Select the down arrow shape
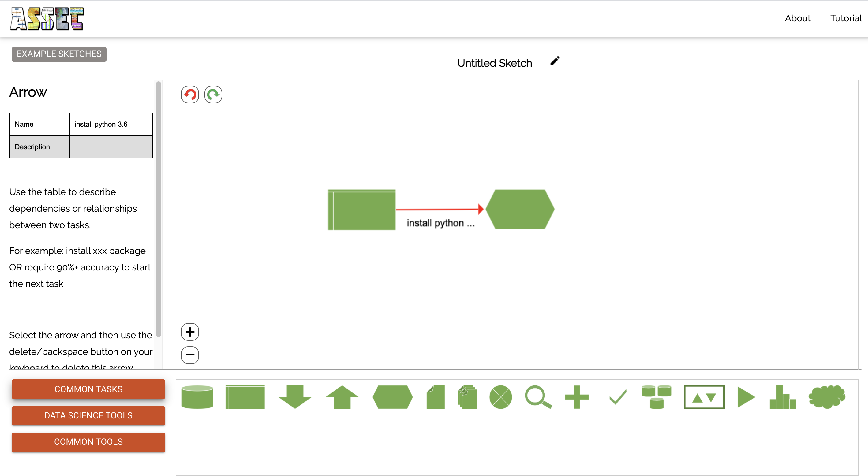 [295, 397]
